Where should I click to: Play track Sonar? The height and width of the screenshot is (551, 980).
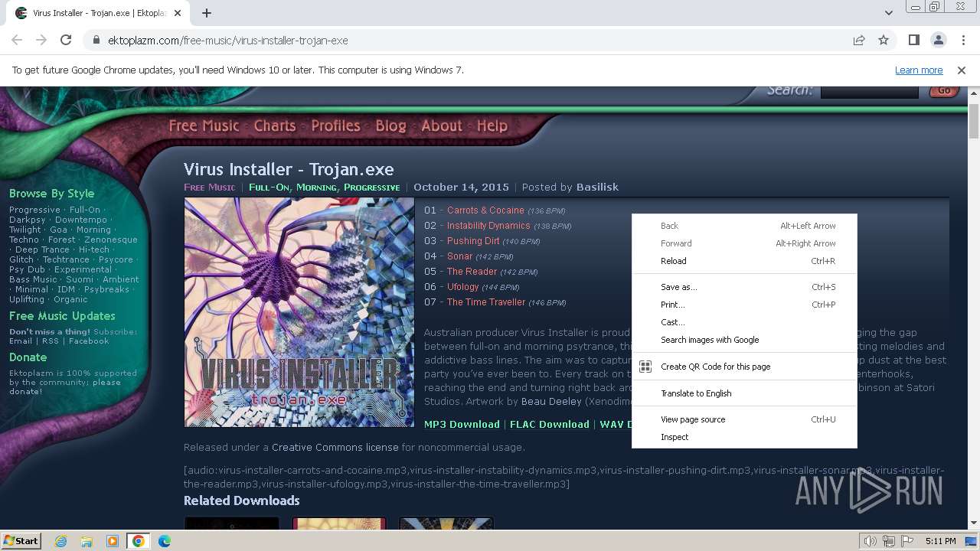pos(459,256)
